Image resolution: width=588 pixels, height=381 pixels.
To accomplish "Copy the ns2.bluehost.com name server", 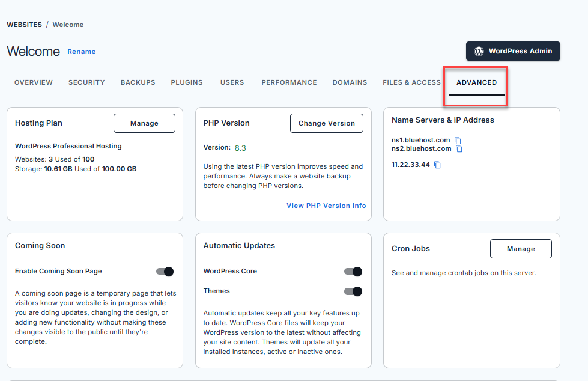I will point(458,148).
